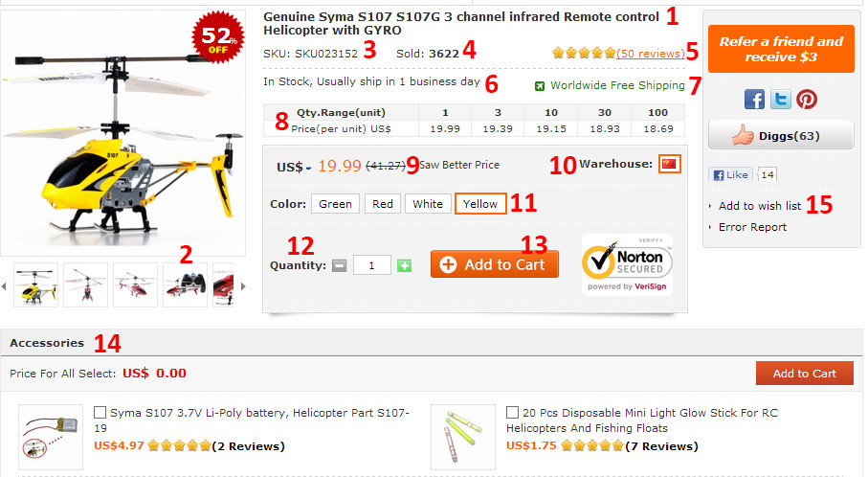Open the 50 reviews link
This screenshot has width=868, height=477.
pyautogui.click(x=650, y=54)
